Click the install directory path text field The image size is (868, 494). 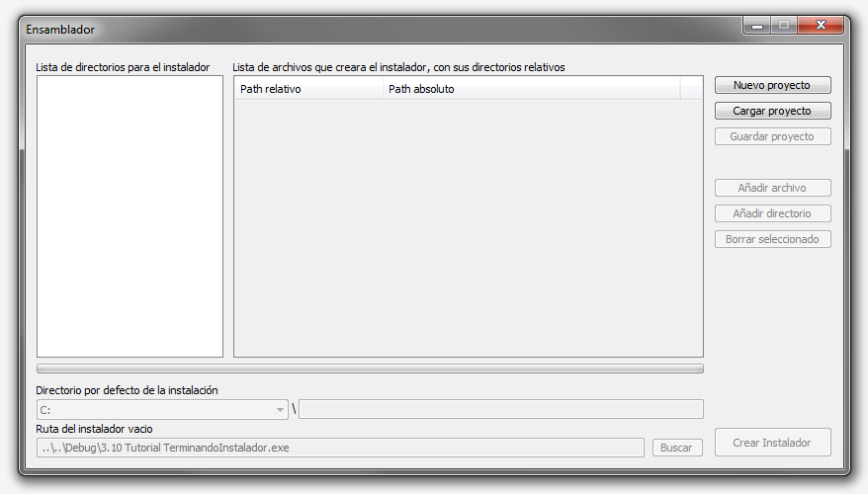tap(500, 409)
